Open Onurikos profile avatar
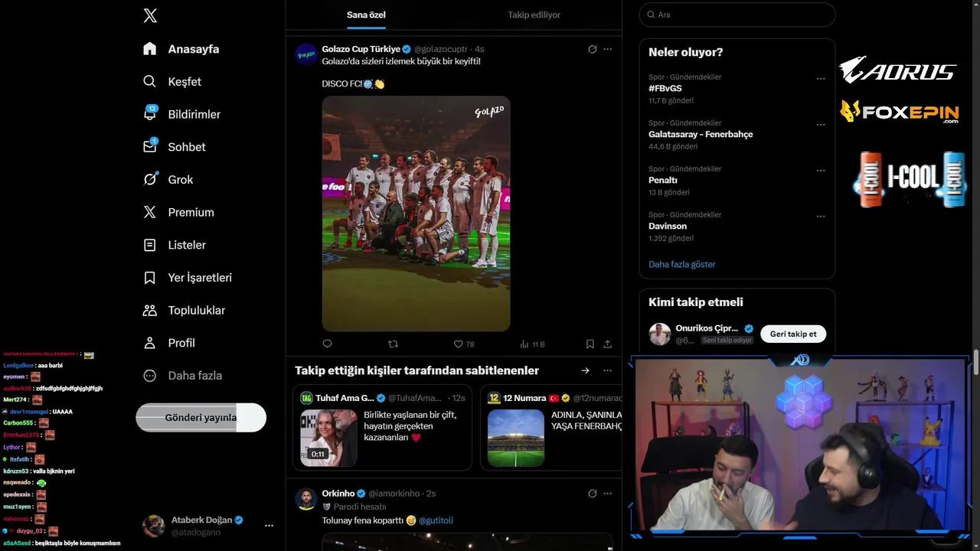The height and width of the screenshot is (551, 980). (x=660, y=334)
